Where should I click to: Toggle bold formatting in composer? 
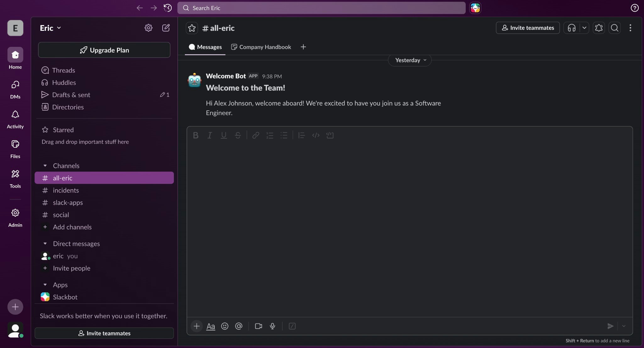pos(196,135)
